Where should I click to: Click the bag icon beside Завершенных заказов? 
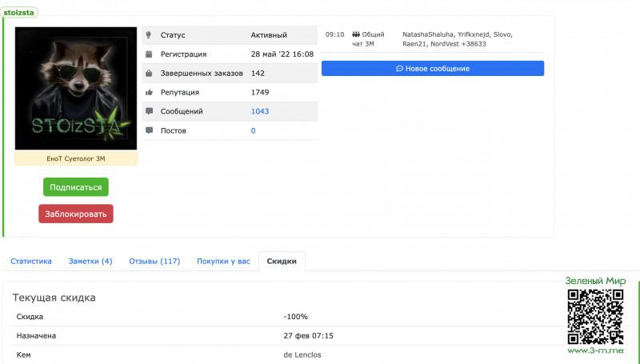pos(149,73)
